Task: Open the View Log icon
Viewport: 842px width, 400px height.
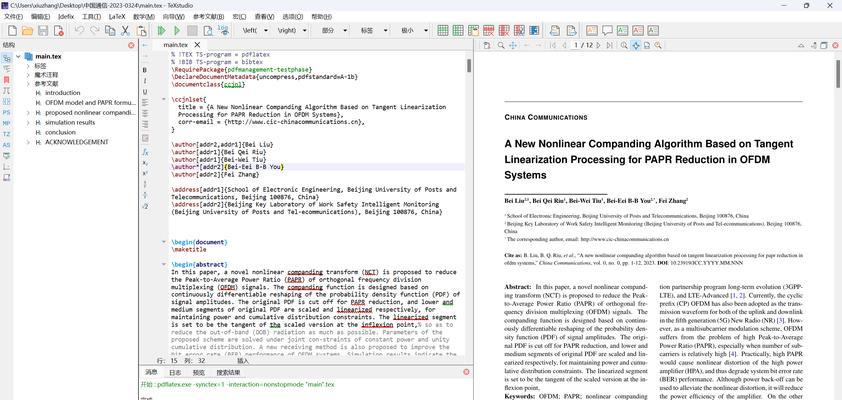Action: pos(223,31)
